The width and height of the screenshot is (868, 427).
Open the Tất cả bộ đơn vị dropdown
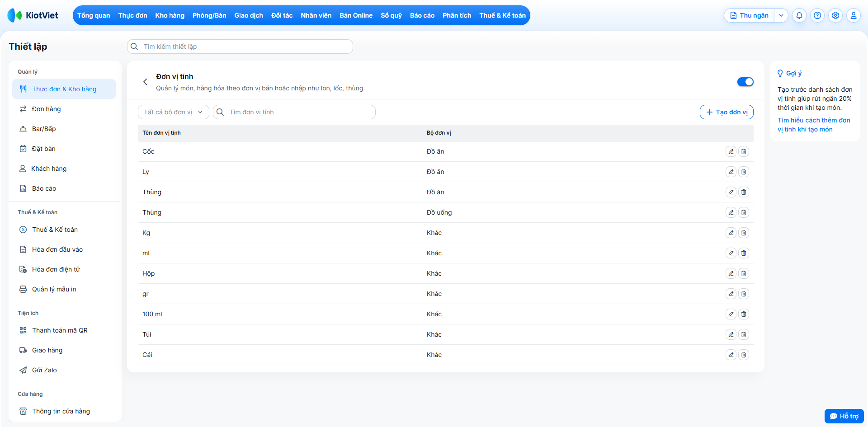[x=174, y=112]
